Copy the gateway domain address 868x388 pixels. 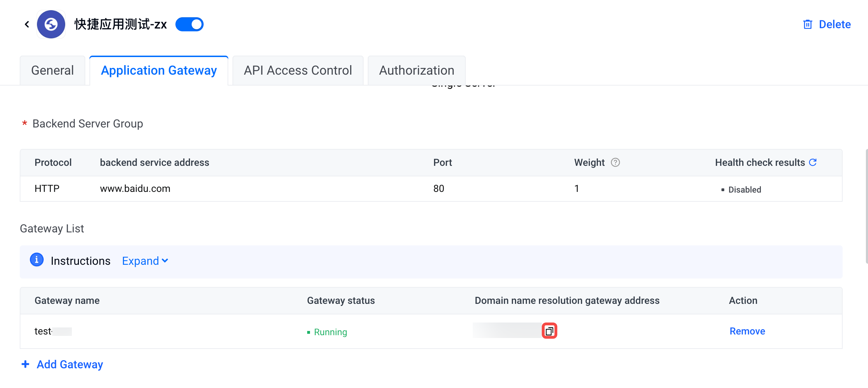(549, 331)
